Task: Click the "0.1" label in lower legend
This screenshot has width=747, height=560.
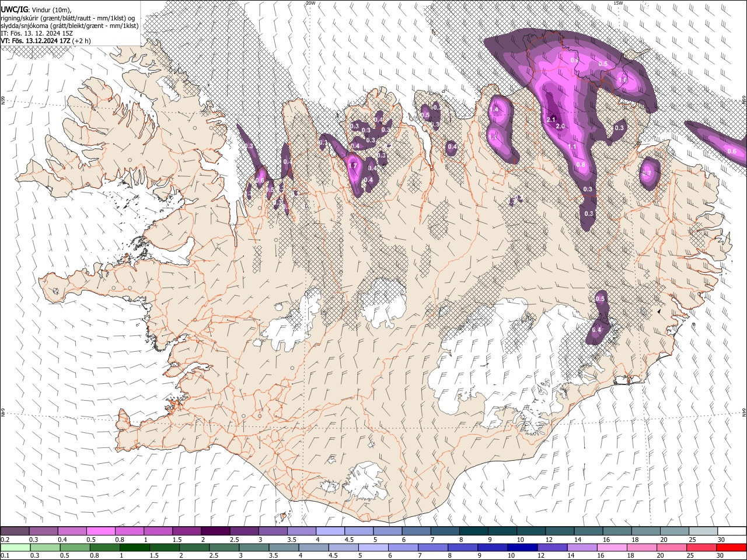Action: (x=5, y=556)
